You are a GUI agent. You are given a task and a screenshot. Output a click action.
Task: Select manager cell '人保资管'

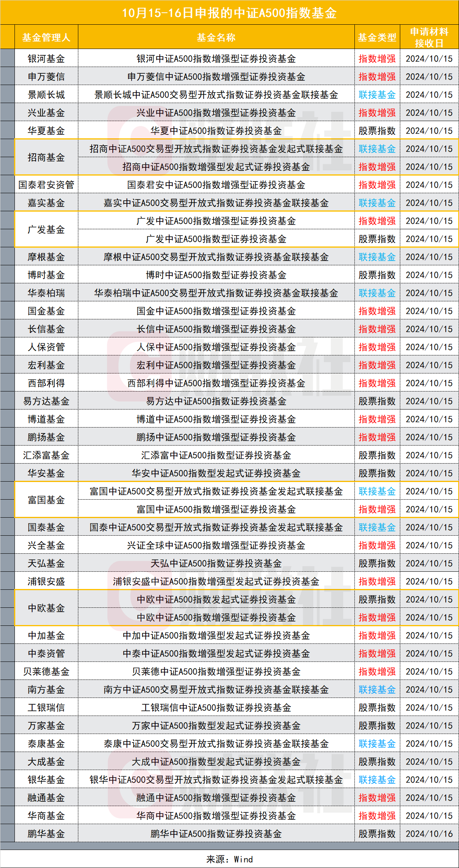(46, 347)
